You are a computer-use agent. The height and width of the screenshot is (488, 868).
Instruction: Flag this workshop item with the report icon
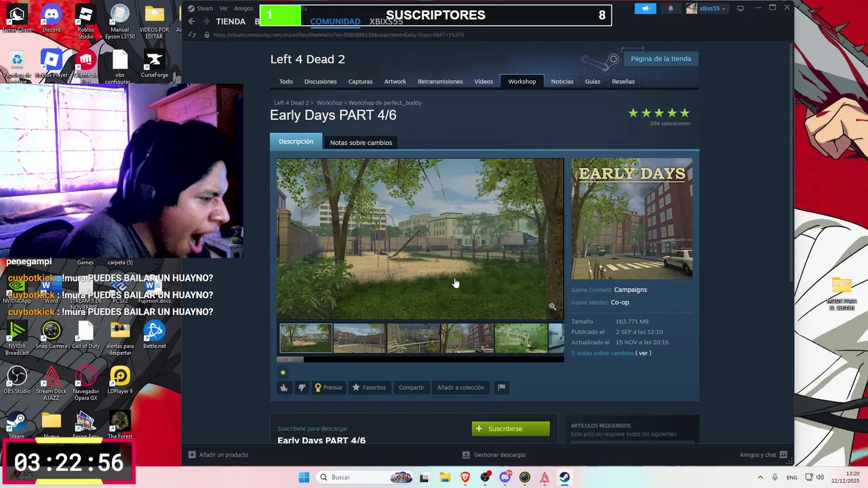point(502,388)
